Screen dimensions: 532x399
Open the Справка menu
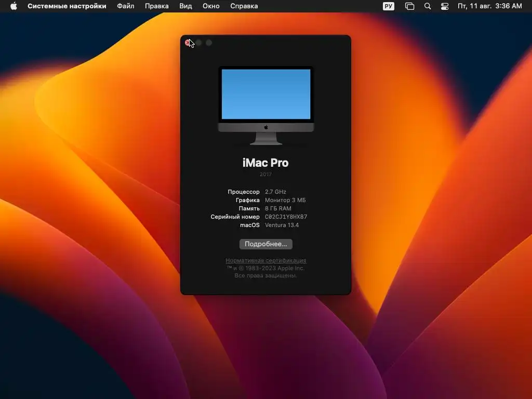click(x=244, y=6)
